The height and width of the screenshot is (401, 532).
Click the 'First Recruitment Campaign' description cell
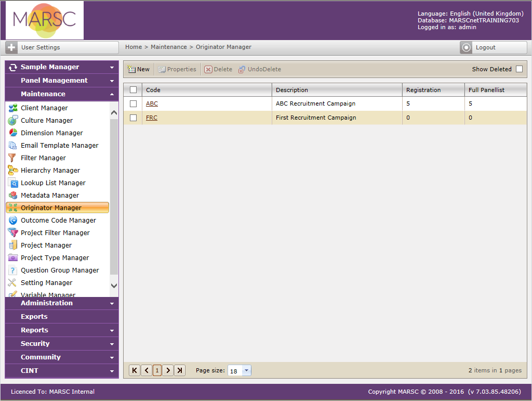pos(337,118)
